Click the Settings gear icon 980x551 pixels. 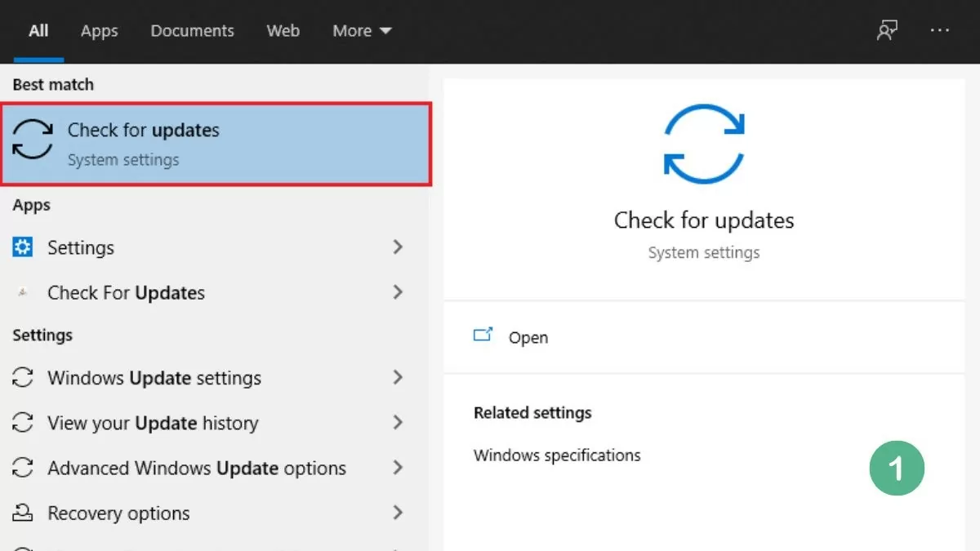[24, 247]
